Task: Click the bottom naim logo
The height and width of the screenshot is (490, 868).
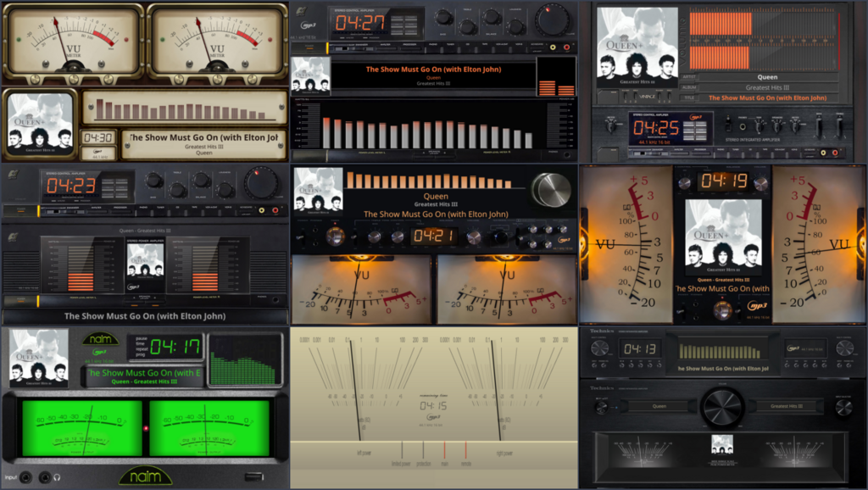Action: click(x=145, y=476)
